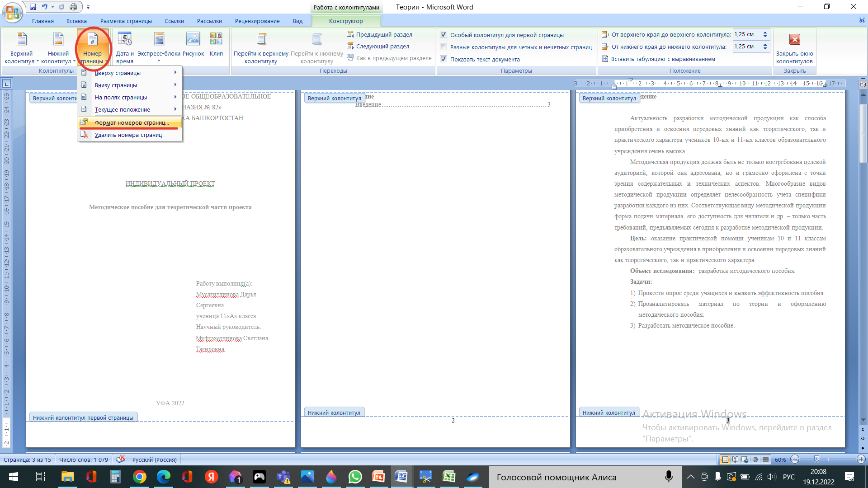The height and width of the screenshot is (488, 868).
Task: Click the Рисунок picture icon
Action: [x=193, y=40]
